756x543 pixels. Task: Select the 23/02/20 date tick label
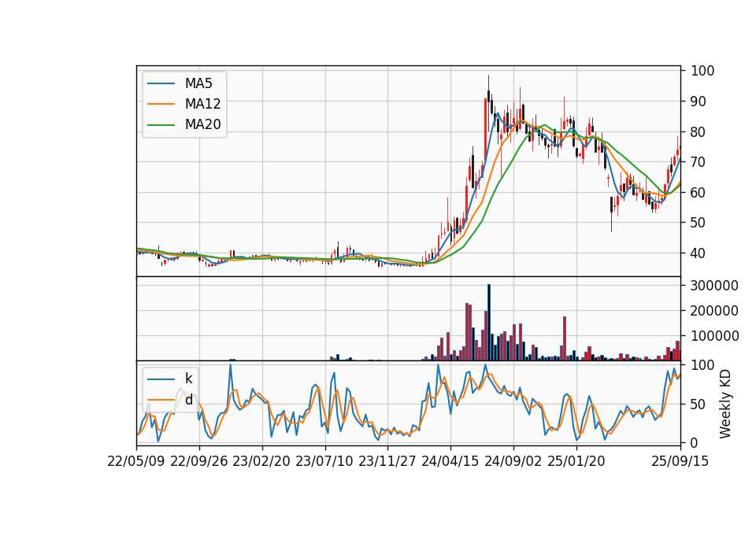pos(261,461)
